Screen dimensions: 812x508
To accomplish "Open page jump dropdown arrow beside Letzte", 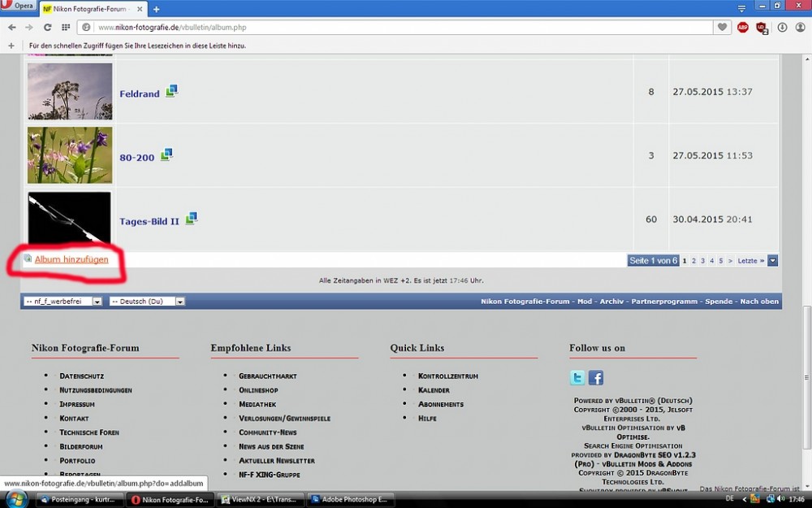I will pos(772,261).
